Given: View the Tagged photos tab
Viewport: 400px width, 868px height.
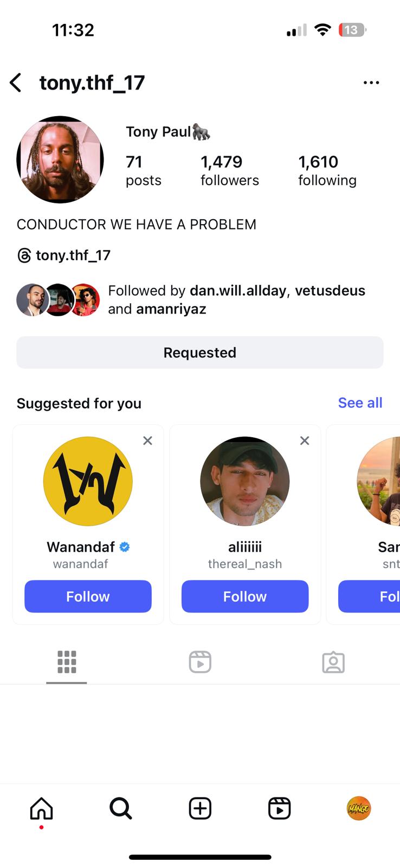Looking at the screenshot, I should (333, 662).
